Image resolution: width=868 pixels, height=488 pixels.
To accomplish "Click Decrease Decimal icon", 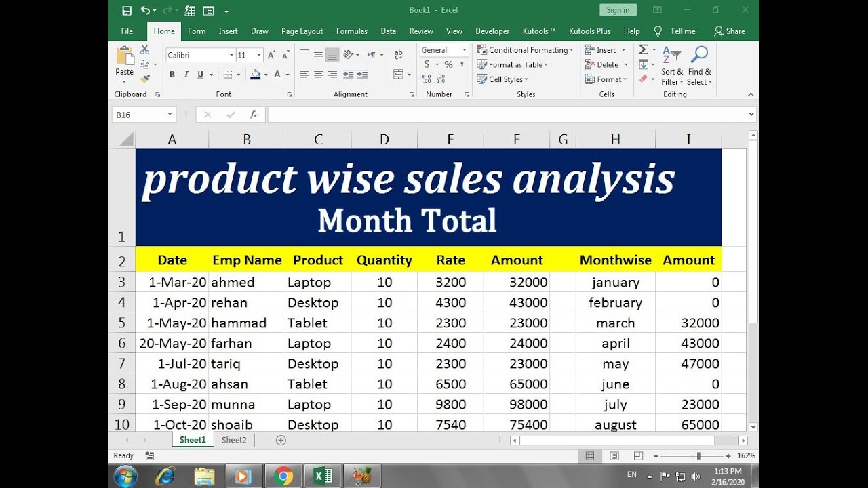I will (441, 79).
